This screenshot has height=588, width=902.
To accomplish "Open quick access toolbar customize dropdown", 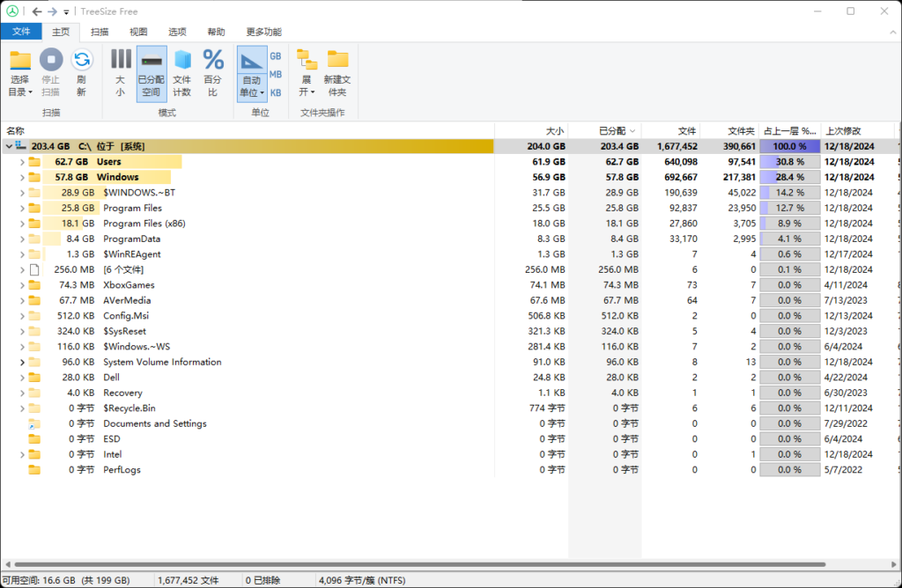I will (x=66, y=12).
